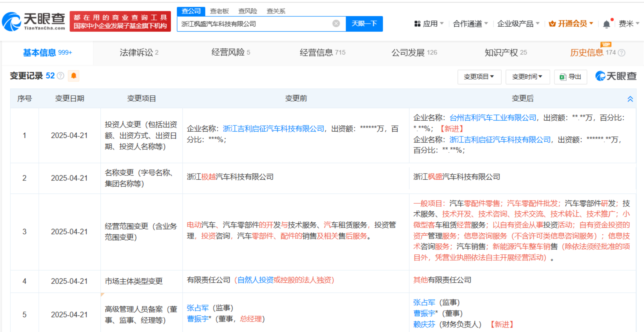Viewport: 644px width, 332px height.
Task: Click the orange change-alert bell icon
Action: click(74, 76)
